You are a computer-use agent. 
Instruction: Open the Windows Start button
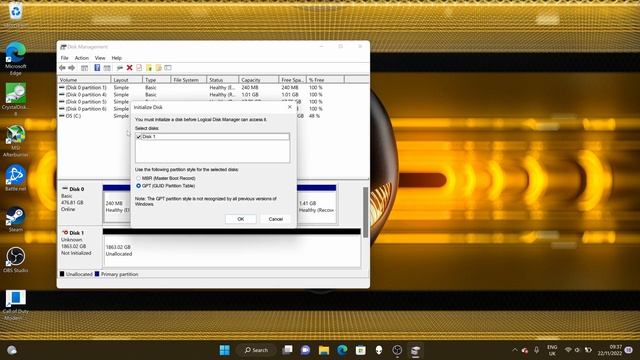click(224, 350)
